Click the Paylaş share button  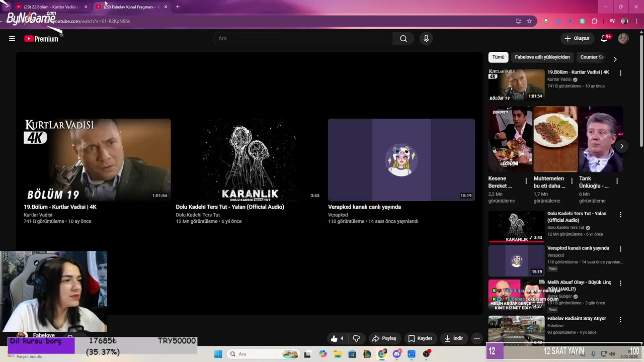click(x=384, y=338)
